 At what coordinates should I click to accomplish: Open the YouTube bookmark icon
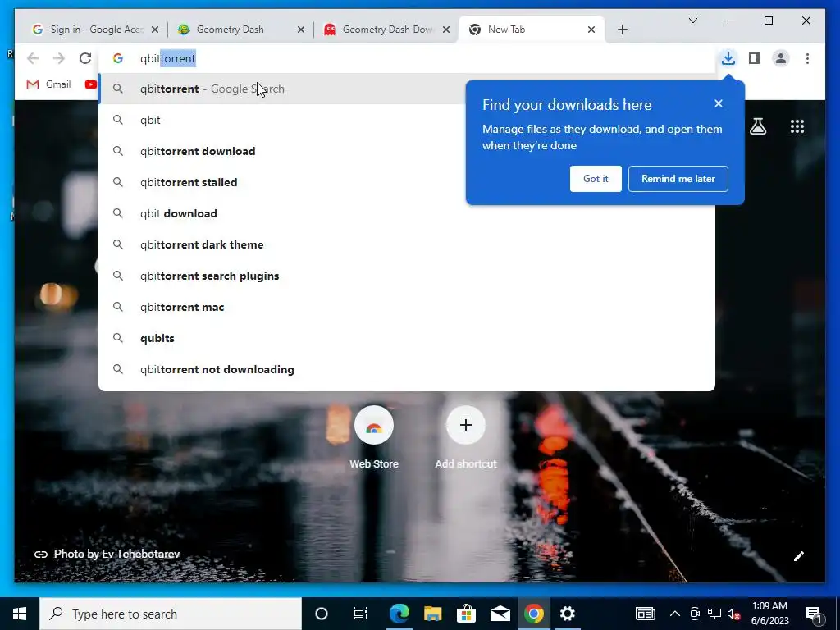(x=90, y=84)
